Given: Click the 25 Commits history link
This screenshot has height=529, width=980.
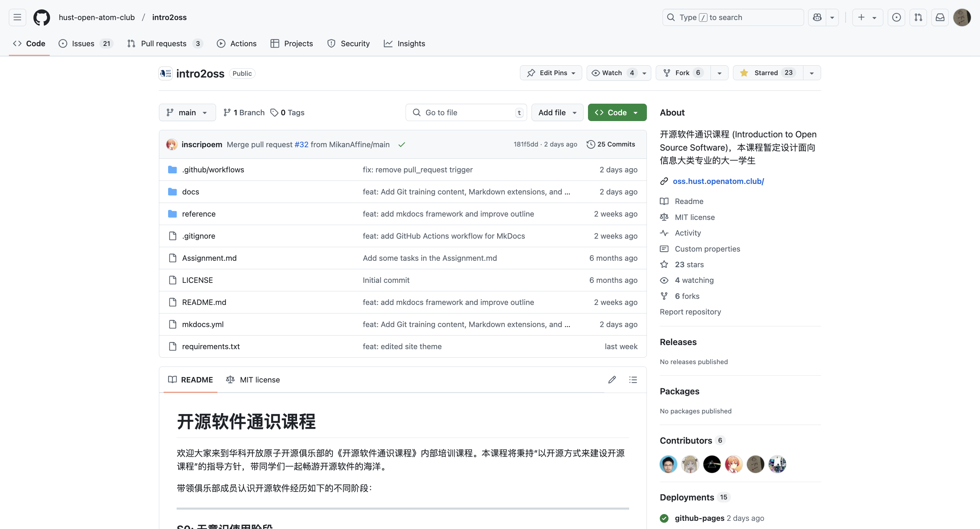Looking at the screenshot, I should click(611, 144).
